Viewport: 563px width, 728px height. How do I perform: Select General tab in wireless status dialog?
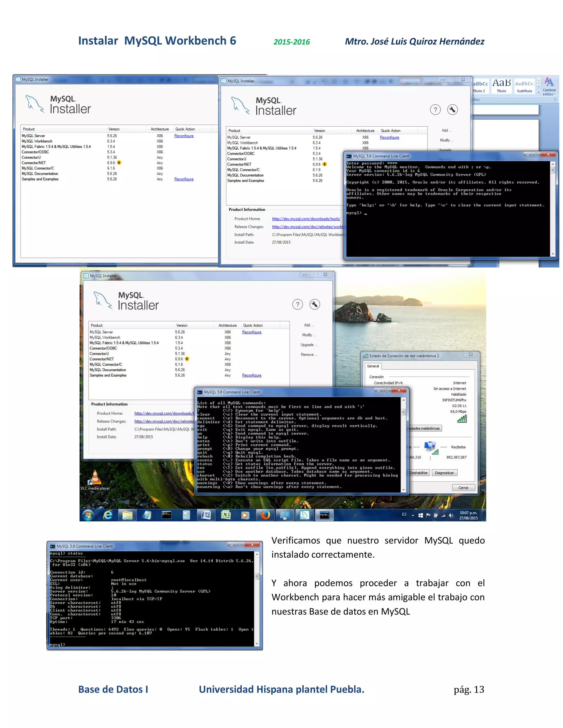(373, 366)
